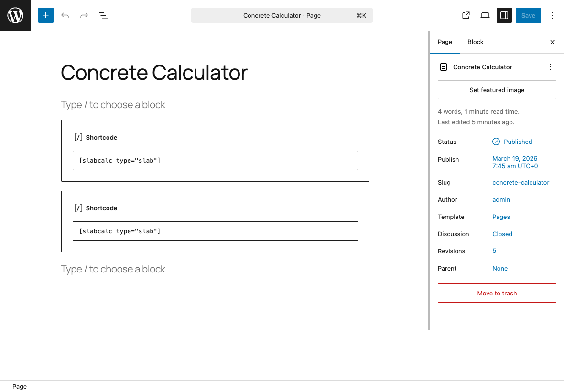This screenshot has height=392, width=564.
Task: Open the Document Overview list icon
Action: [103, 15]
